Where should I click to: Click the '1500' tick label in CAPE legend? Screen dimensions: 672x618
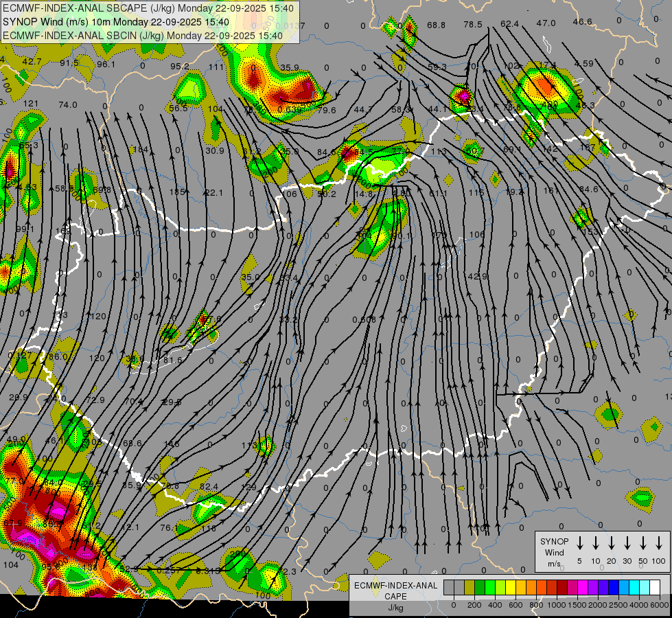577,605
